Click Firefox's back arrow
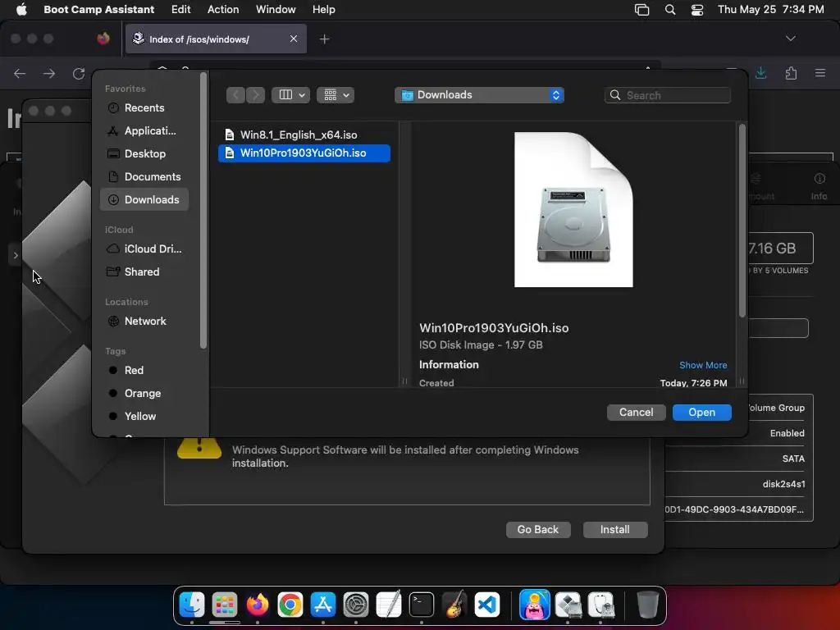The width and height of the screenshot is (840, 630). click(x=20, y=73)
